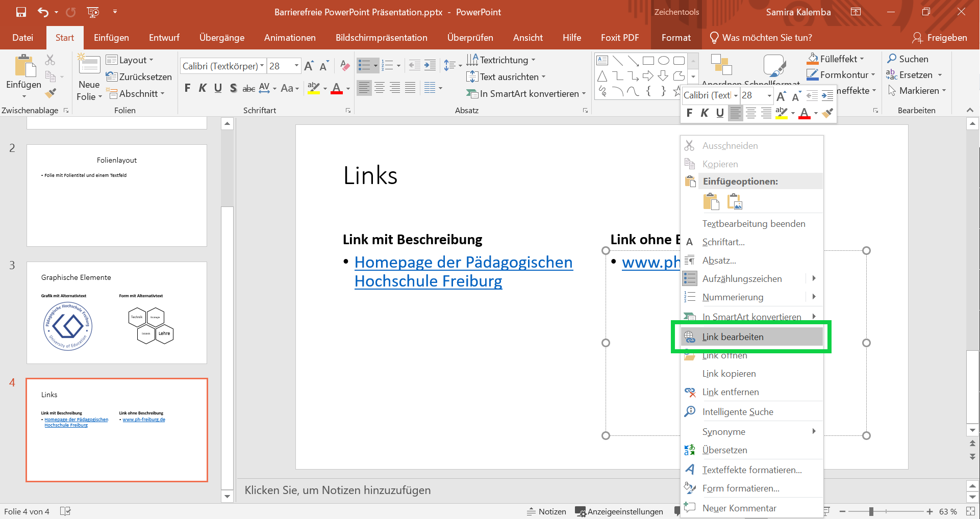Increase font size with the large A icon
The height and width of the screenshot is (519, 980).
308,65
